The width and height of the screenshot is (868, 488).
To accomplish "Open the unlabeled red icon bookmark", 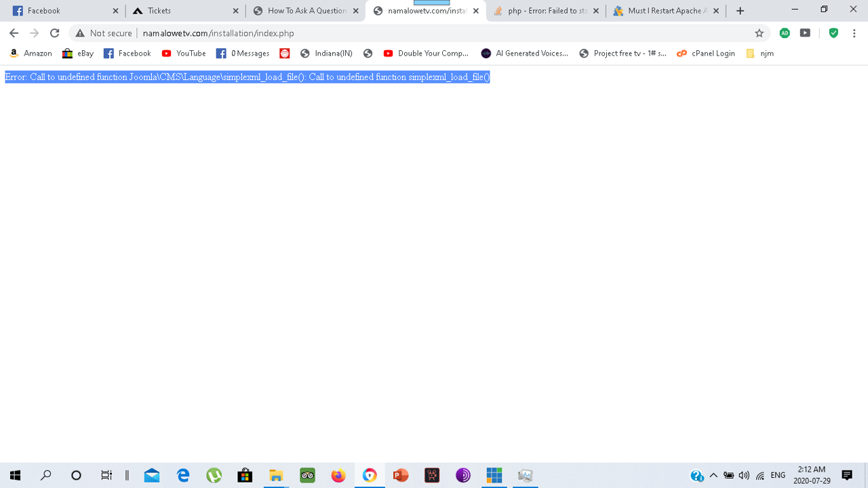I will (x=285, y=54).
